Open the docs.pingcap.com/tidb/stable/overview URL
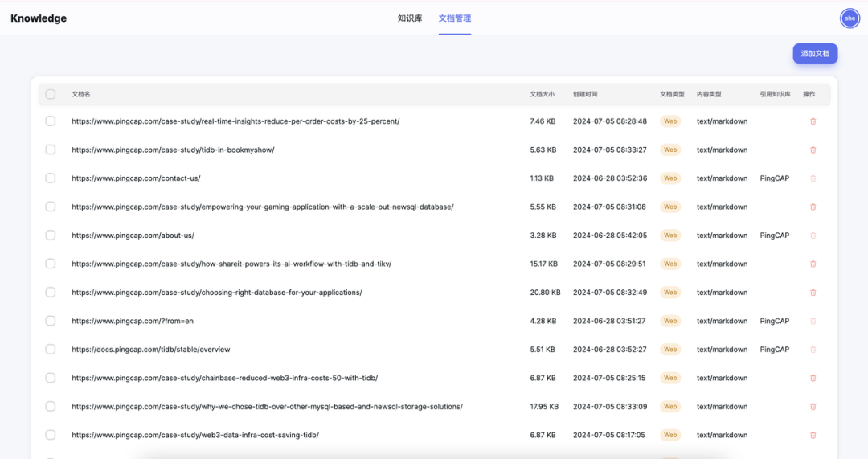 tap(150, 350)
